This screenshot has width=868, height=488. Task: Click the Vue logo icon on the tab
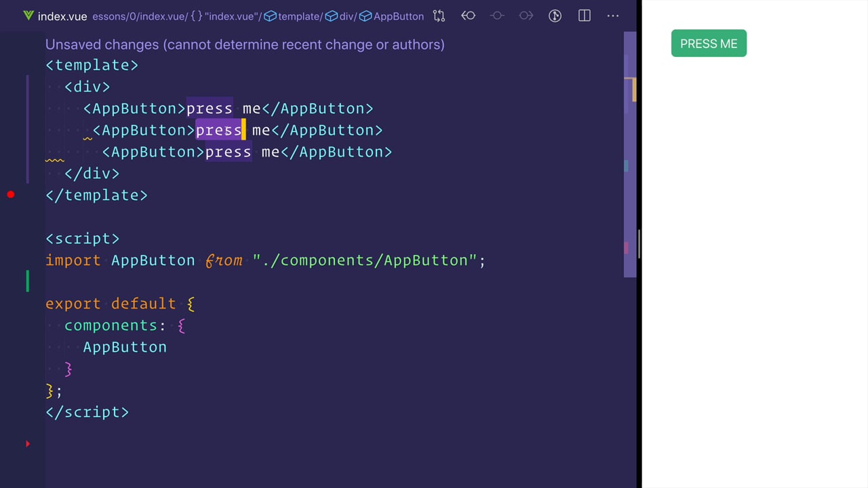point(28,16)
